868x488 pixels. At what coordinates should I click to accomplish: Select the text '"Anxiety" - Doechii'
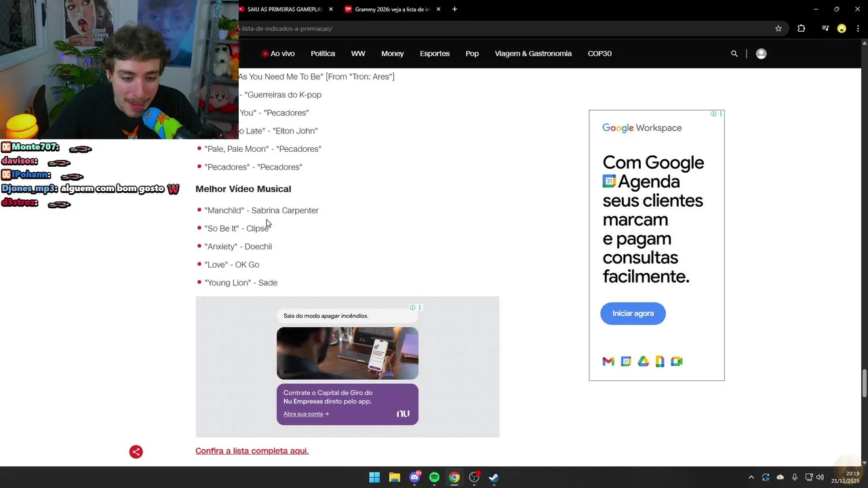[238, 247]
